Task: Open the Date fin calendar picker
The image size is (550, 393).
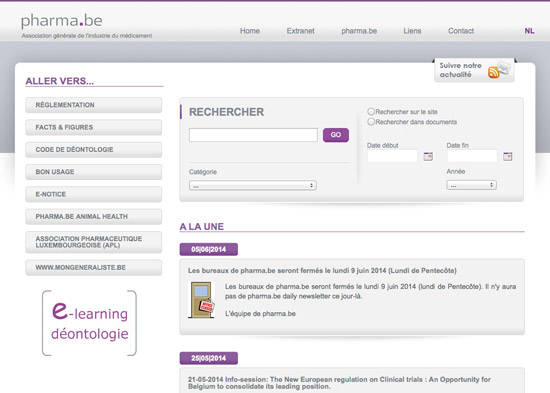Action: [x=508, y=156]
